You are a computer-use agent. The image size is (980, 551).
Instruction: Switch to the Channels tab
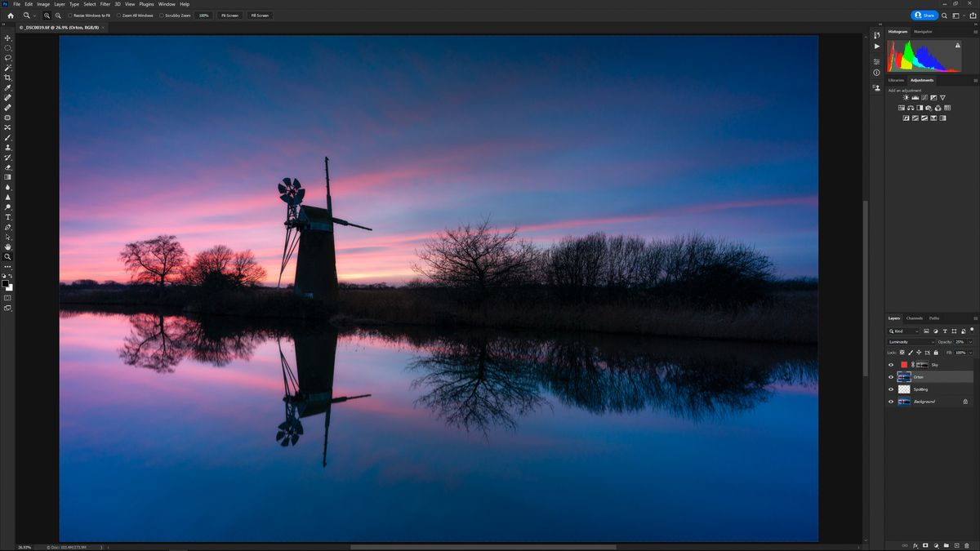click(x=913, y=318)
